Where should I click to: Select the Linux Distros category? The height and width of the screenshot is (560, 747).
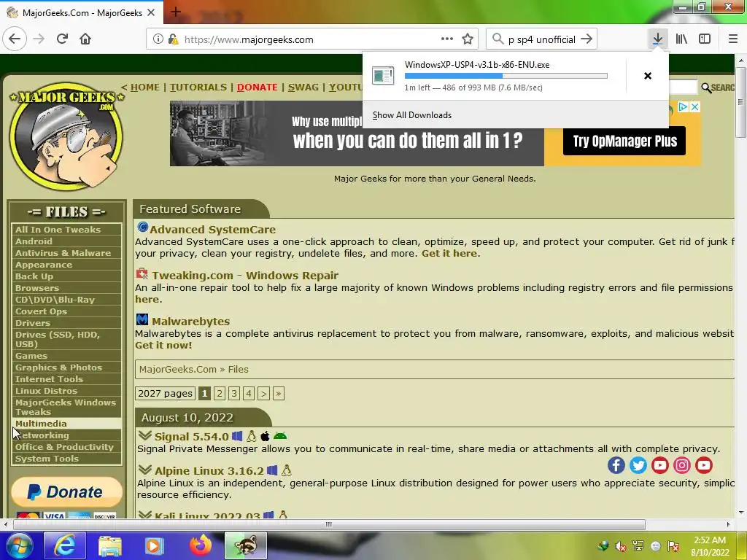pyautogui.click(x=66, y=391)
